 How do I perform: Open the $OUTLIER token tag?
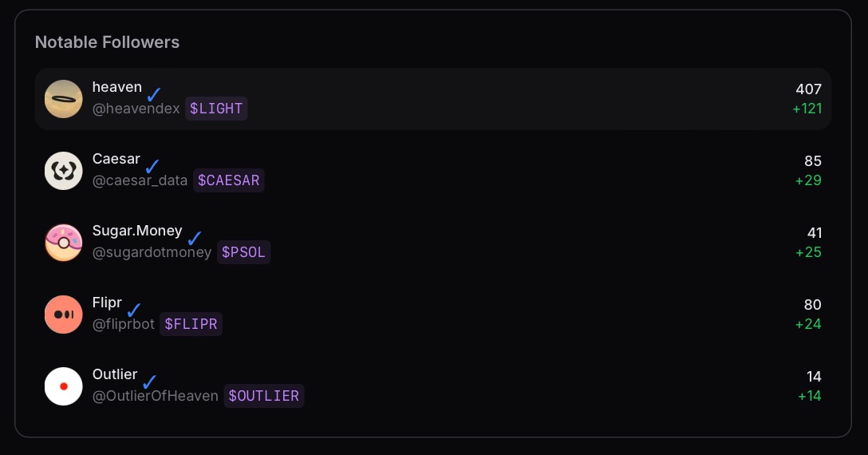[x=264, y=396]
